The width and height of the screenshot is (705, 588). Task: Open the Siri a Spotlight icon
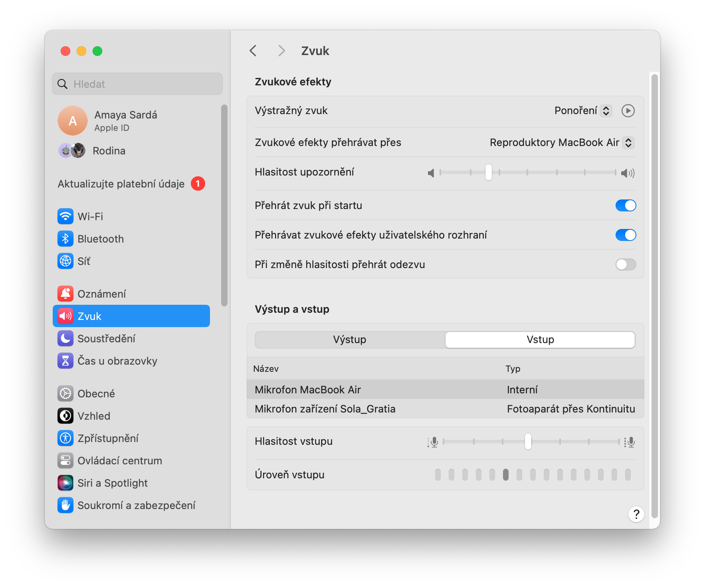(x=65, y=483)
